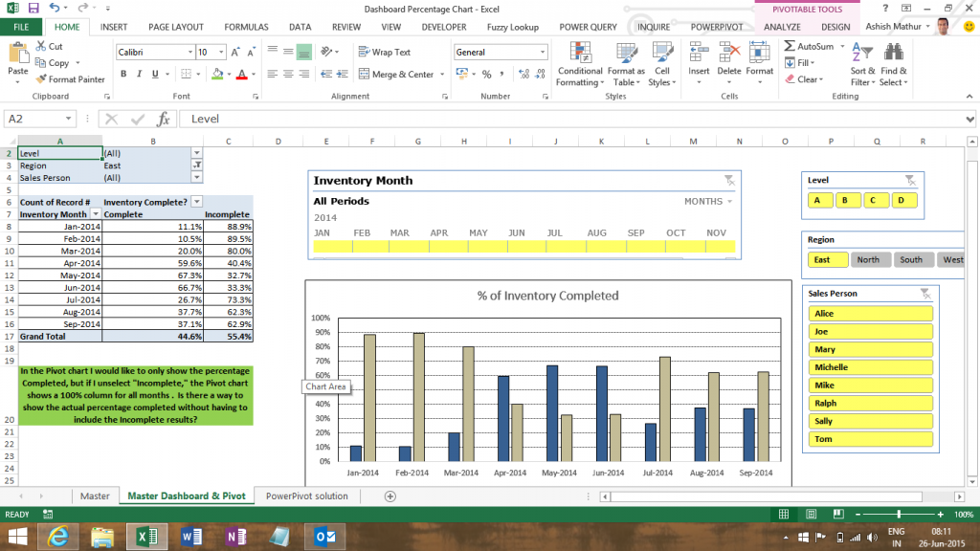Open the Level pivot filter dropdown in B2
Screen dimensions: 980x551
coord(197,153)
